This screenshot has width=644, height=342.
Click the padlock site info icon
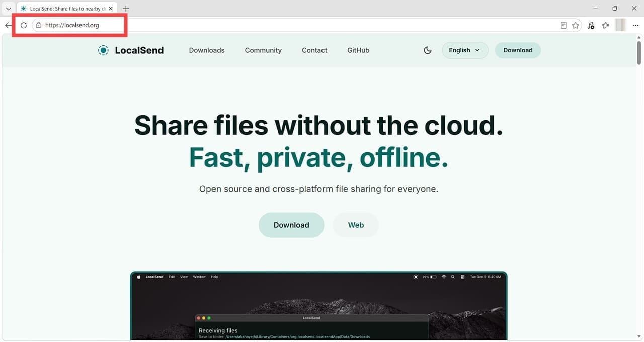[x=38, y=25]
